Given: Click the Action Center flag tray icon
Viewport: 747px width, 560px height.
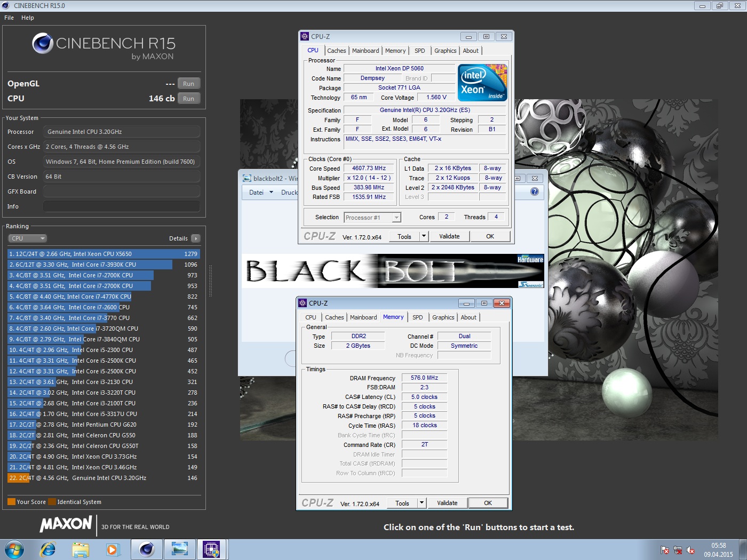Looking at the screenshot, I should pyautogui.click(x=665, y=550).
